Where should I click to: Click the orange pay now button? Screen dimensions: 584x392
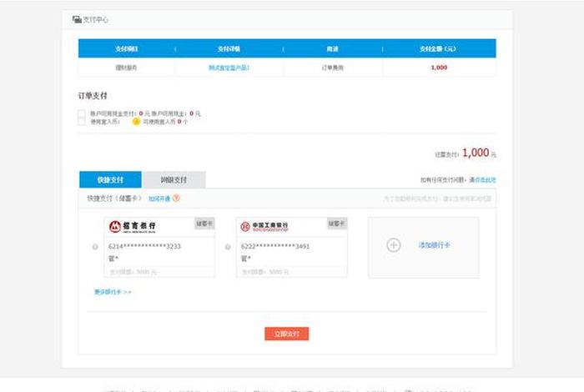(287, 334)
